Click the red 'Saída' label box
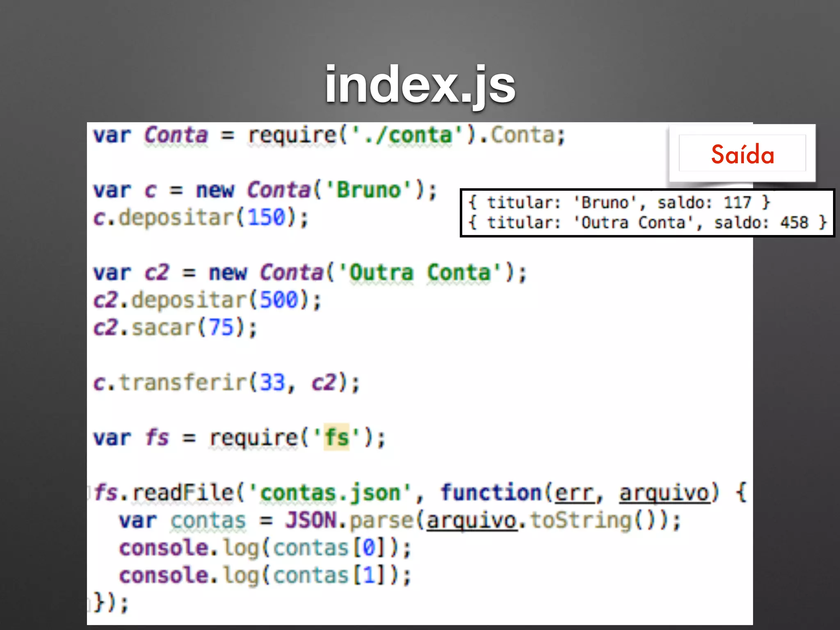This screenshot has width=840, height=630. [x=742, y=153]
